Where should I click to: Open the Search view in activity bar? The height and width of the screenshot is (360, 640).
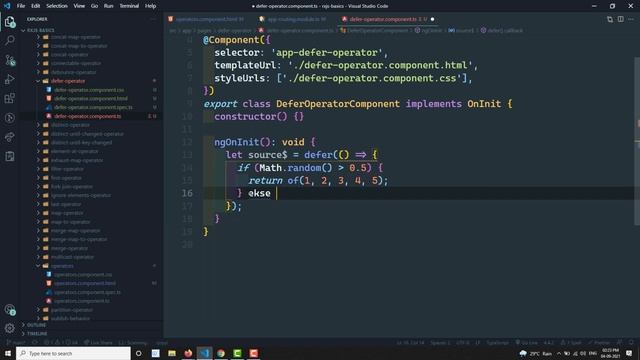click(x=10, y=40)
